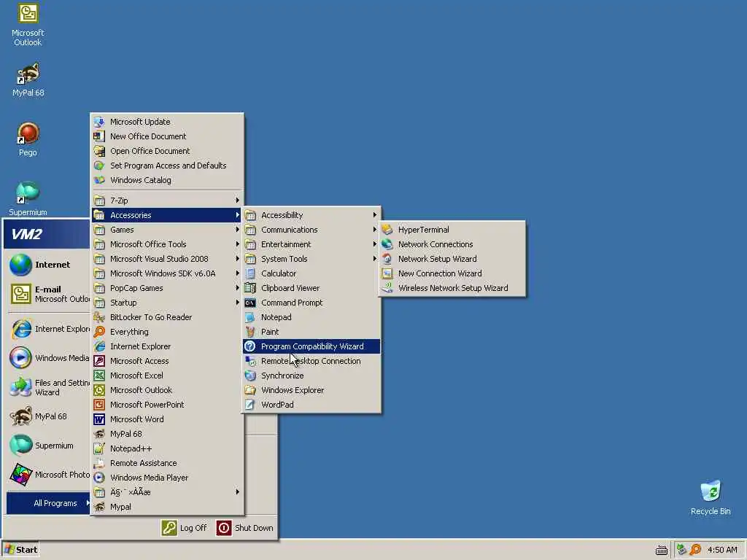Click the Paint brush-cup icon
The height and width of the screenshot is (560, 747).
click(250, 332)
